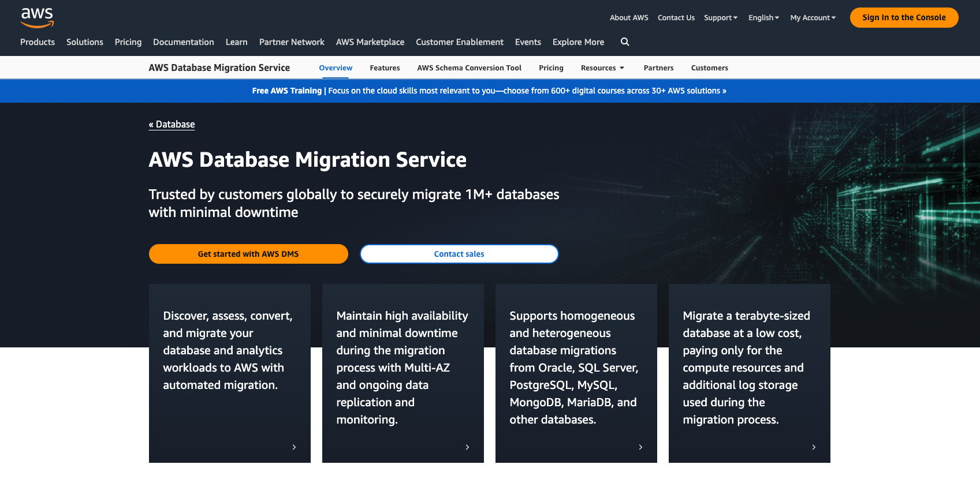The height and width of the screenshot is (498, 980).
Task: Click Sign In to the Console
Action: (x=904, y=17)
